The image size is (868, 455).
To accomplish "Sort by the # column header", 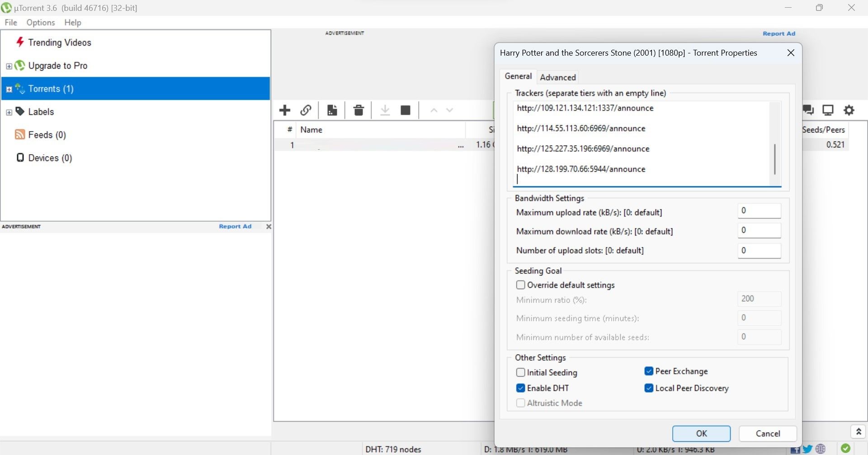I will (290, 129).
